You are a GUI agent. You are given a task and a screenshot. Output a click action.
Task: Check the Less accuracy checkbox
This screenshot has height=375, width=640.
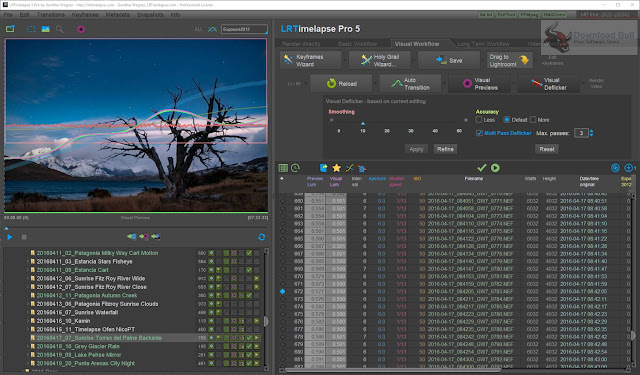coord(479,120)
